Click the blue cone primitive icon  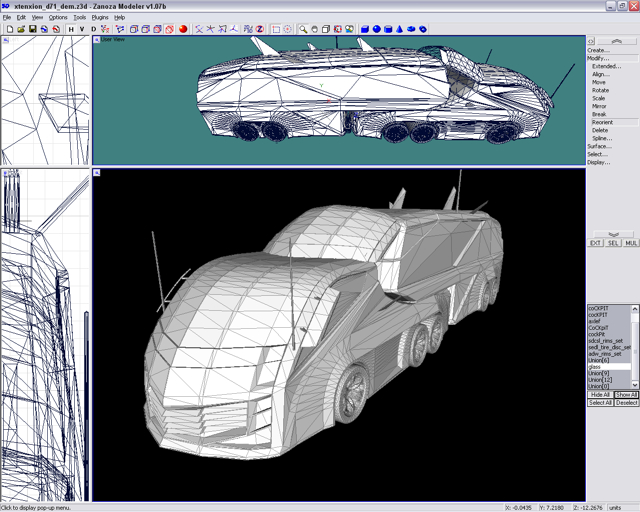point(400,29)
